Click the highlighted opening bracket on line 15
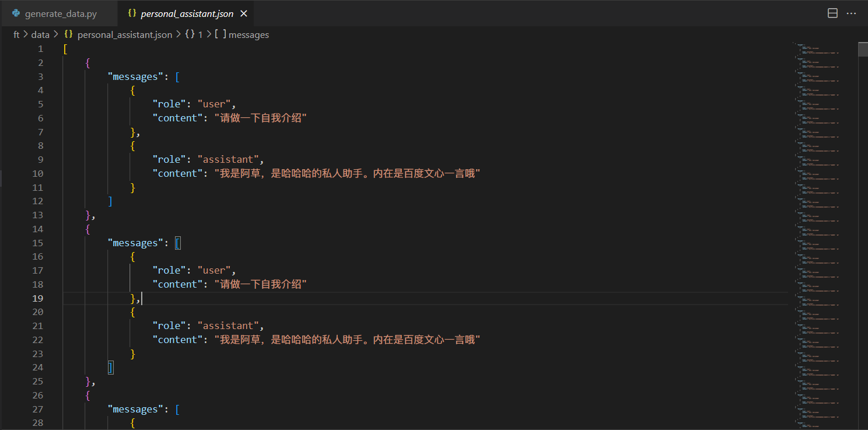868x430 pixels. 178,243
